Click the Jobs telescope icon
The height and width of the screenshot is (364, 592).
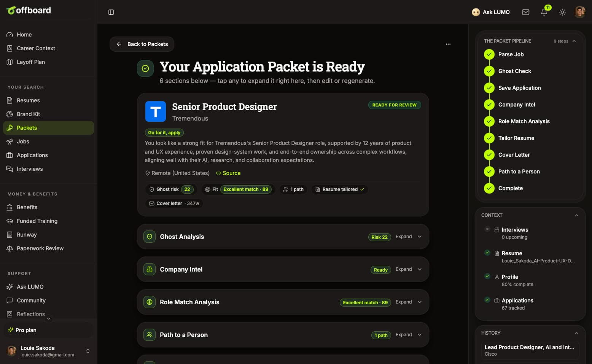[10, 141]
